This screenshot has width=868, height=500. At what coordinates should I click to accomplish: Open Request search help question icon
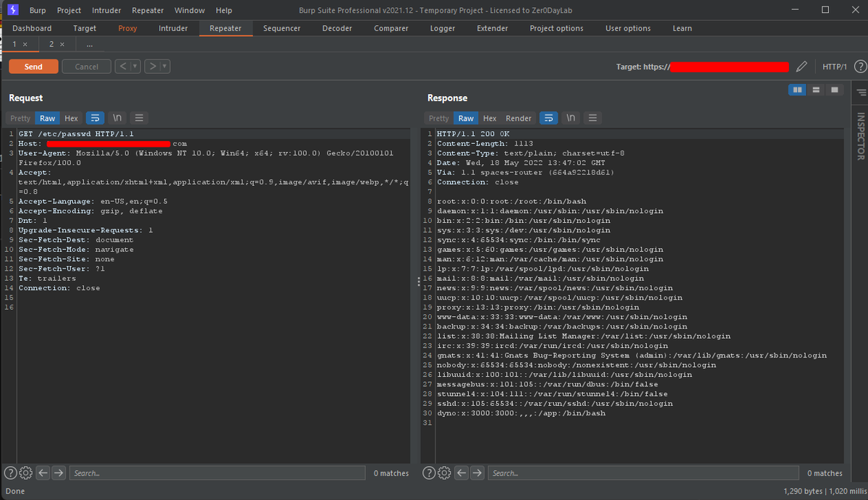(x=11, y=473)
